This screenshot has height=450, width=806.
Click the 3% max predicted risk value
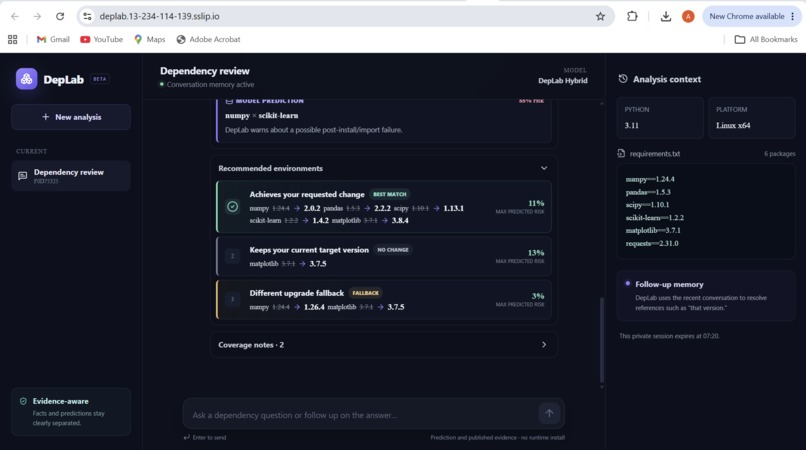point(538,296)
